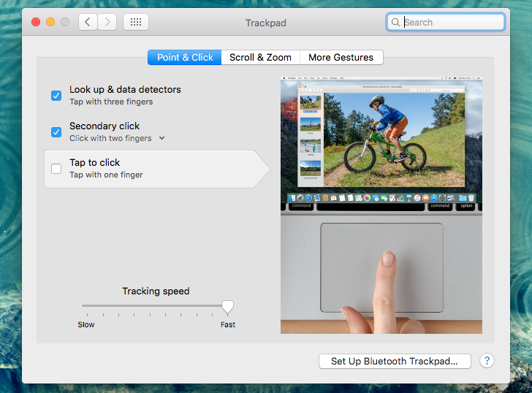Click the trackpad gesture preview video
Image resolution: width=532 pixels, height=393 pixels.
[381, 205]
